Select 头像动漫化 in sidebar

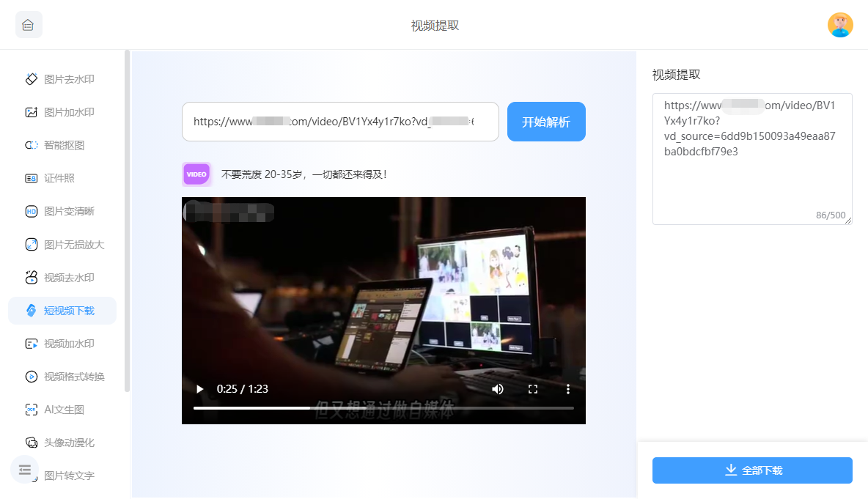pyautogui.click(x=62, y=443)
